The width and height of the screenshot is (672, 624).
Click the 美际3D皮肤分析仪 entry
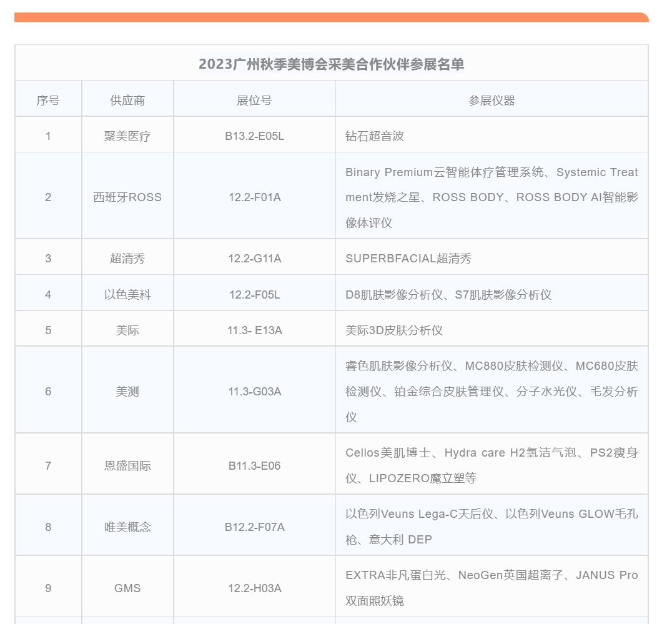click(x=394, y=330)
